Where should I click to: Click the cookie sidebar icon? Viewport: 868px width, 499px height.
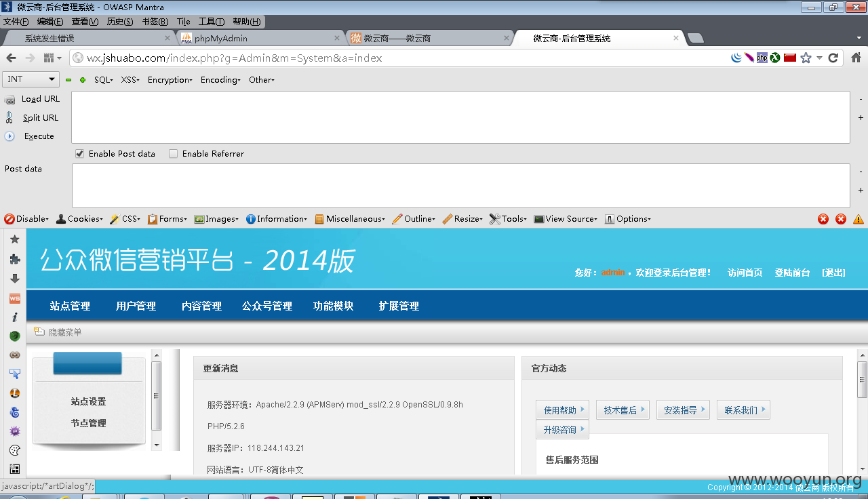(14, 450)
